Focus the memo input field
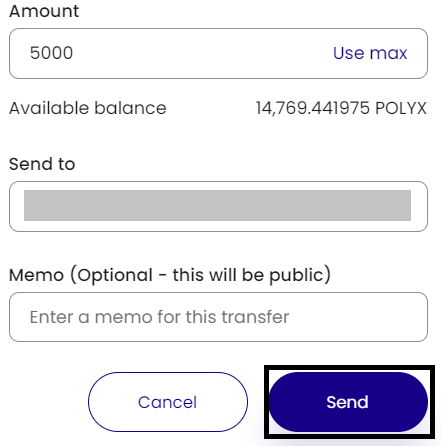This screenshot has width=441, height=446. click(x=218, y=317)
